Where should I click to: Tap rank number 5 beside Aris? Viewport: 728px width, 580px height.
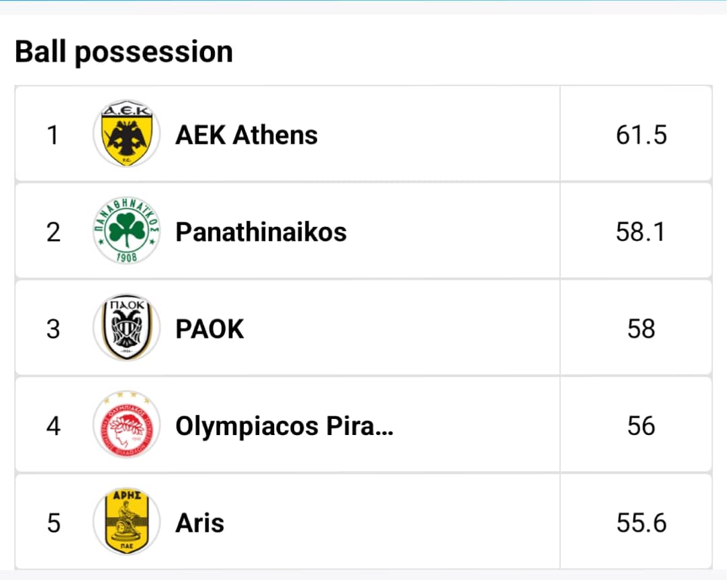[x=52, y=522]
